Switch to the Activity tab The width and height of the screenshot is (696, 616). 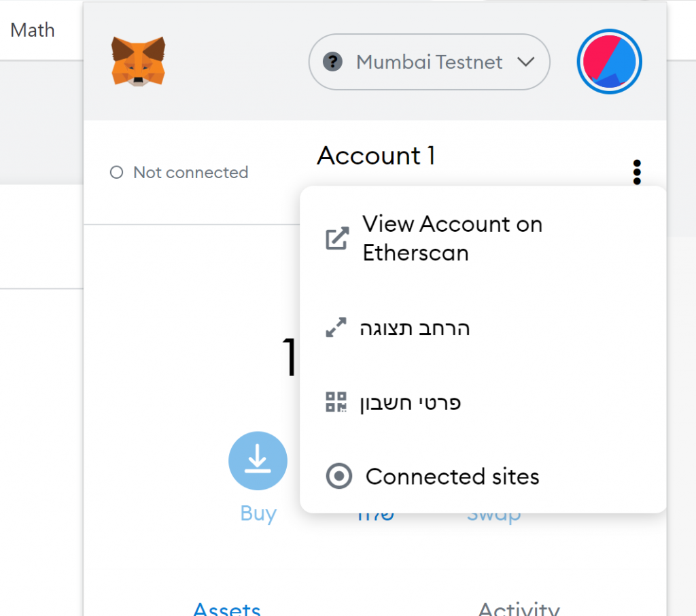coord(519,608)
